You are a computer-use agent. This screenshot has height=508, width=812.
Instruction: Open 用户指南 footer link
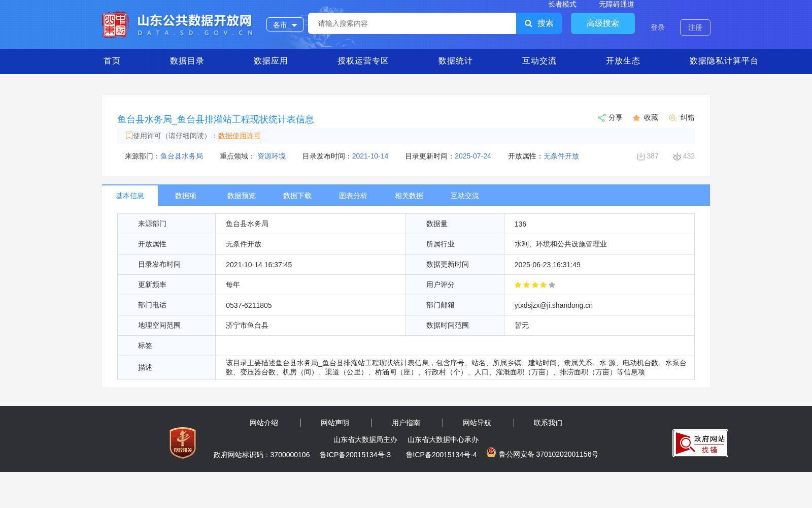pos(406,423)
